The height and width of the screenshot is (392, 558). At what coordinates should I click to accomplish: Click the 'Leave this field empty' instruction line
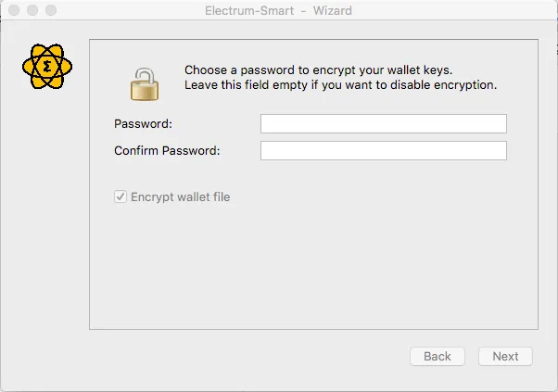pos(340,85)
